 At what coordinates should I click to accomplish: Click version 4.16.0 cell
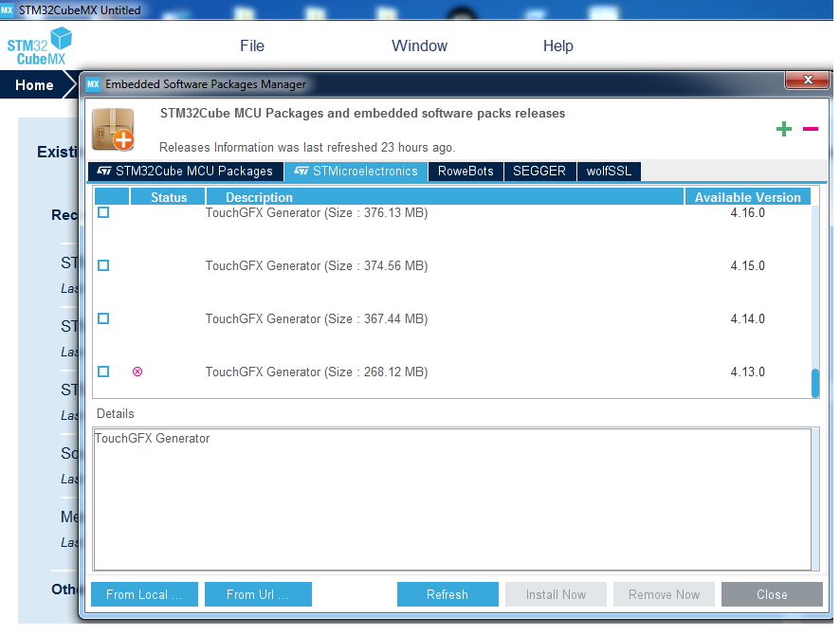(x=747, y=212)
